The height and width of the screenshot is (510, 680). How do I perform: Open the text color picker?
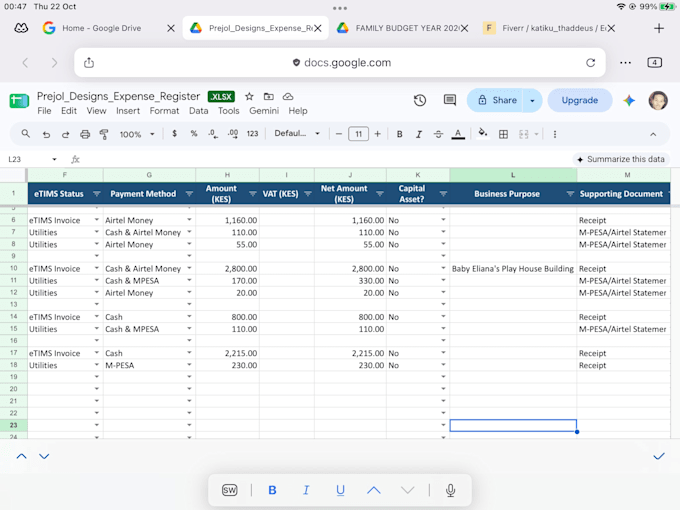pos(458,134)
